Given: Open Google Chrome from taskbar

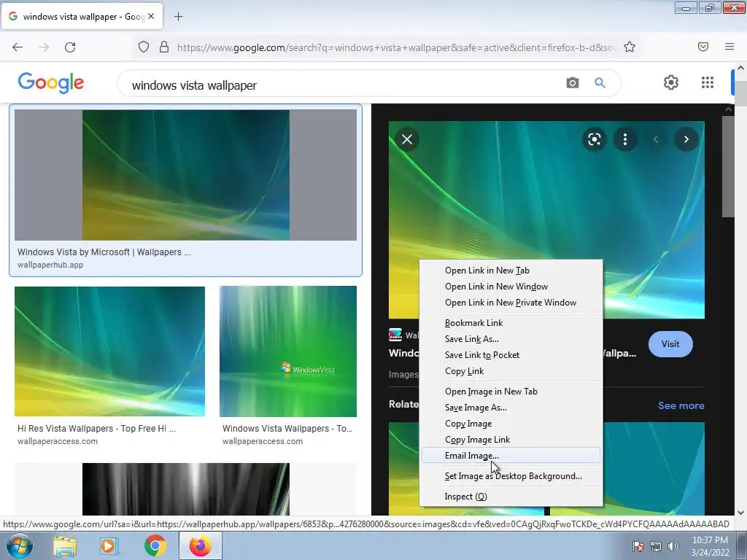Looking at the screenshot, I should 155,546.
